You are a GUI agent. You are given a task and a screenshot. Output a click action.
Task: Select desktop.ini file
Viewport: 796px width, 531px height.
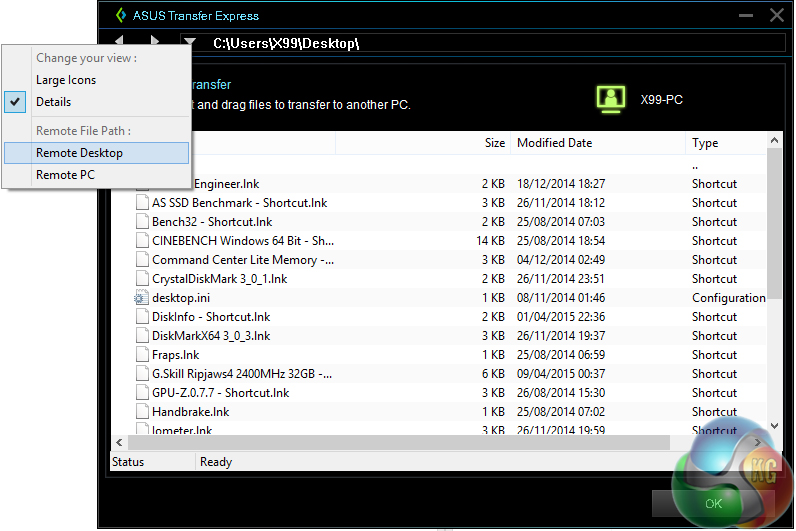(181, 298)
